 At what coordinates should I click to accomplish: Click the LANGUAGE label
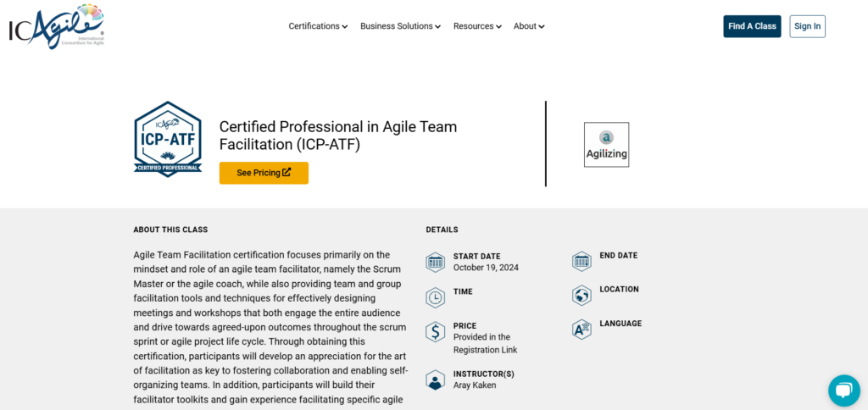pyautogui.click(x=620, y=324)
